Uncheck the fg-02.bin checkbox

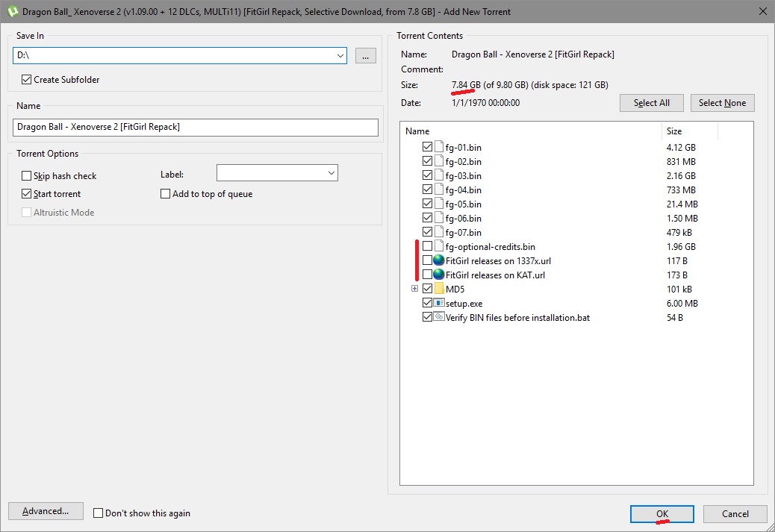(x=428, y=161)
